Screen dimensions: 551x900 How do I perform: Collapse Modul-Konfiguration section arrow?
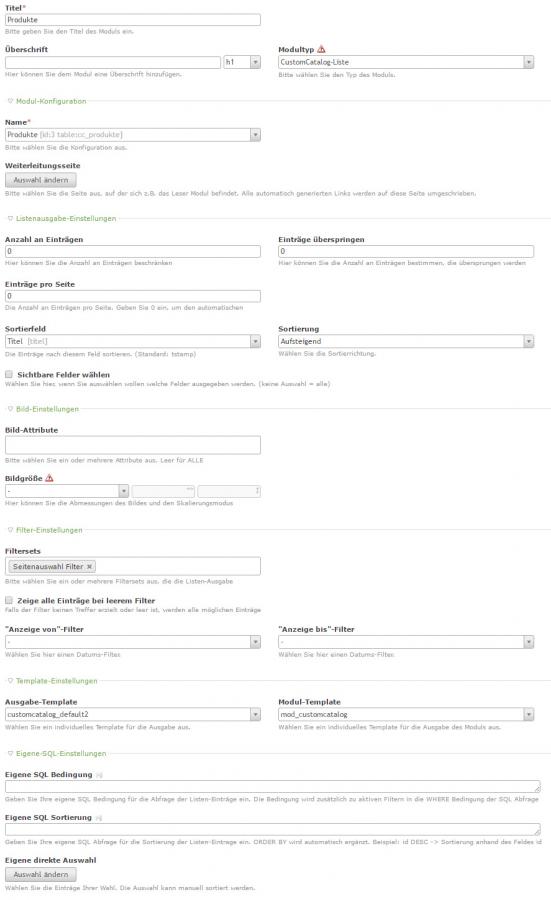coord(10,101)
